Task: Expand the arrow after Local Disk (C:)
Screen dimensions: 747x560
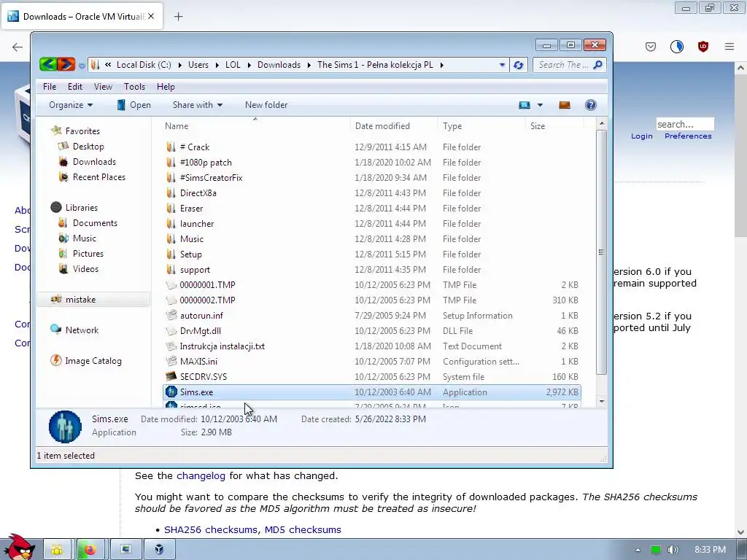Action: (179, 65)
